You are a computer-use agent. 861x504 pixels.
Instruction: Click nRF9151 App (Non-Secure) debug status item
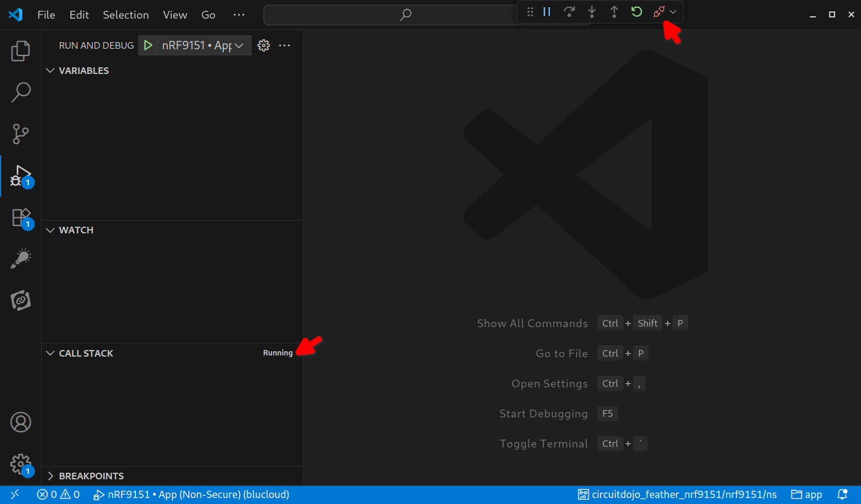click(x=191, y=494)
